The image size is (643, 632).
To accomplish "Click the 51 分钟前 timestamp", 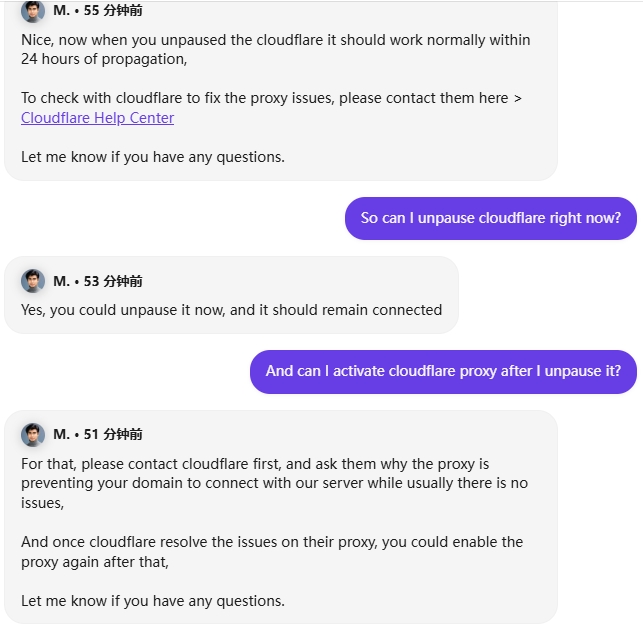I will pos(113,434).
